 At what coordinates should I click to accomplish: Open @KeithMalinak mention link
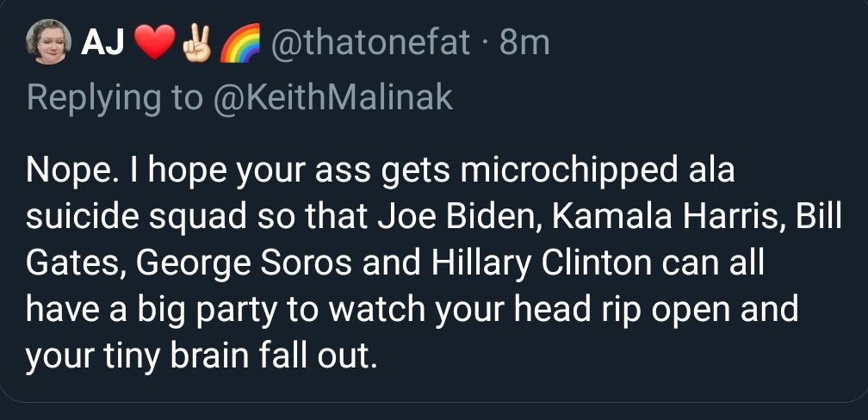click(331, 97)
